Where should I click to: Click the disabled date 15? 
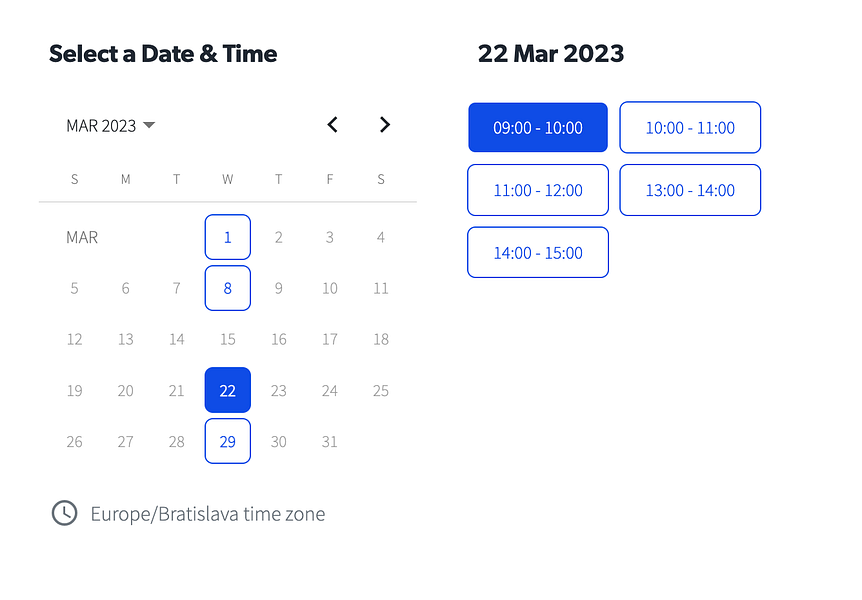pyautogui.click(x=228, y=339)
